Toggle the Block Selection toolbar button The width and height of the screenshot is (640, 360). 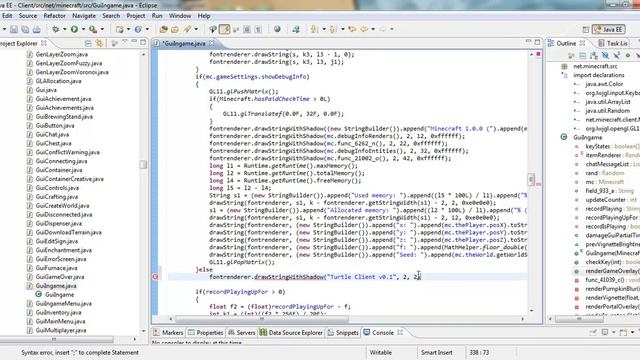[247, 29]
